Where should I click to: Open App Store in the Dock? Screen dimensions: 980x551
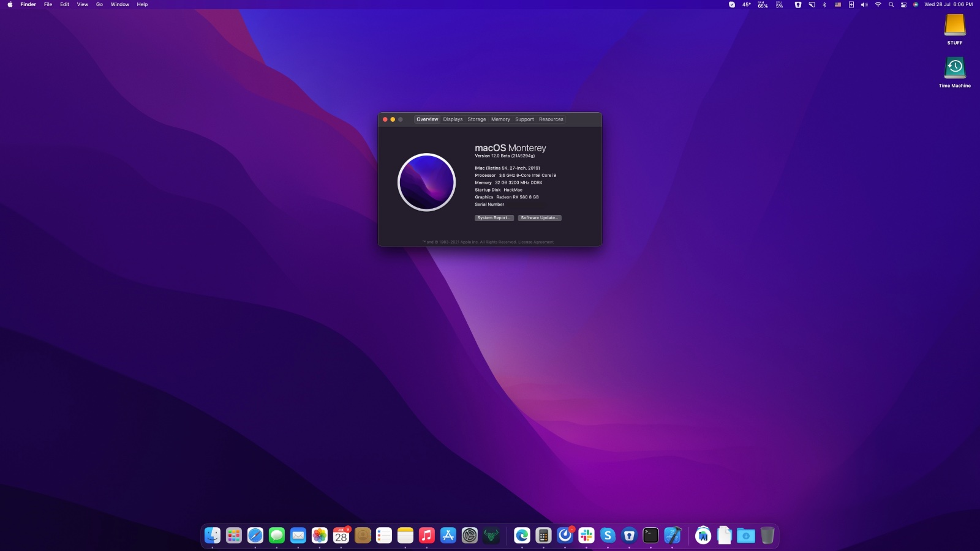(448, 536)
